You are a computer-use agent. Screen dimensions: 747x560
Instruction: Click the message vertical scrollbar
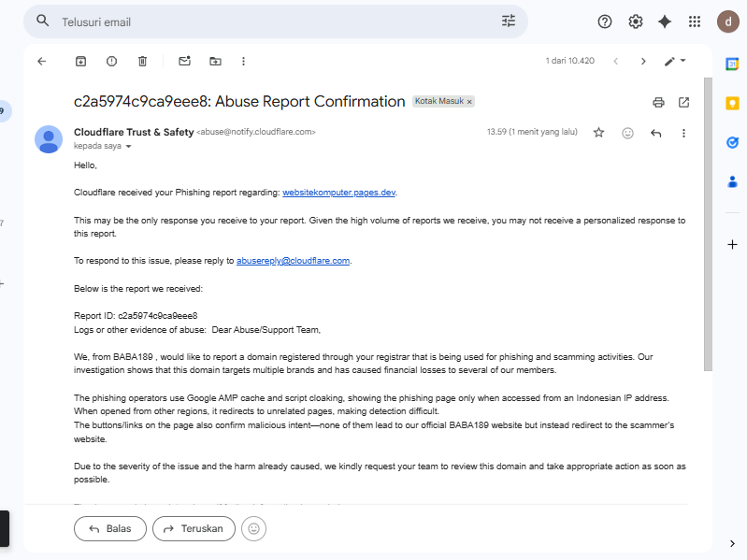(x=708, y=223)
